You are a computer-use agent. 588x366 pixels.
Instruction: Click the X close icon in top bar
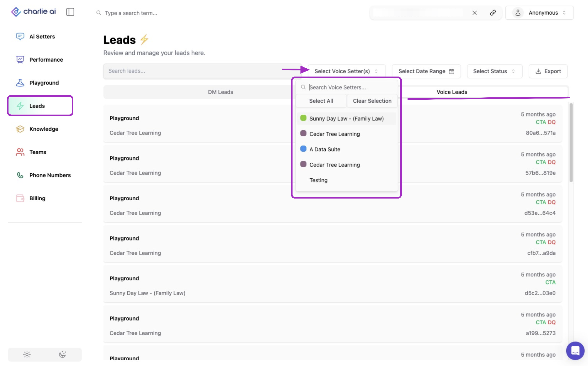pos(474,13)
